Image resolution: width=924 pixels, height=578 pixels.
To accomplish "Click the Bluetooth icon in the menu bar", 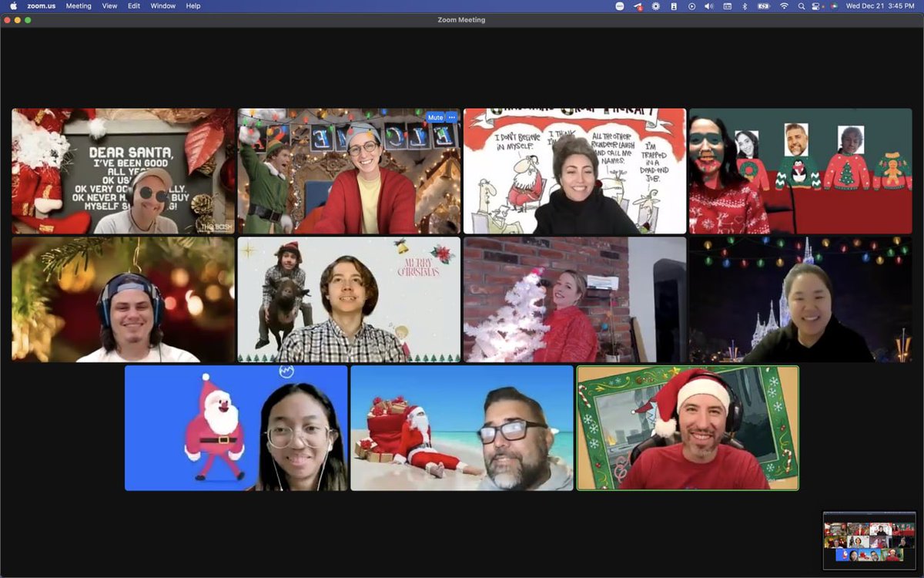I will [745, 6].
